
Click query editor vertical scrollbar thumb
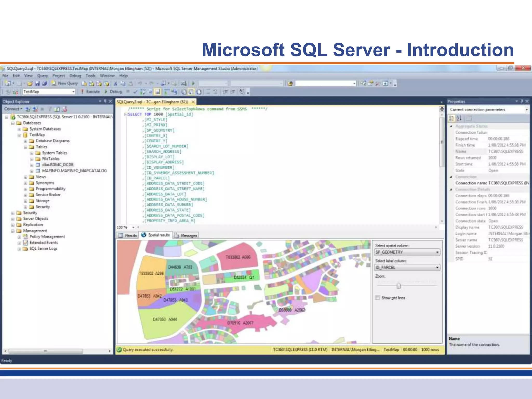tap(442, 142)
